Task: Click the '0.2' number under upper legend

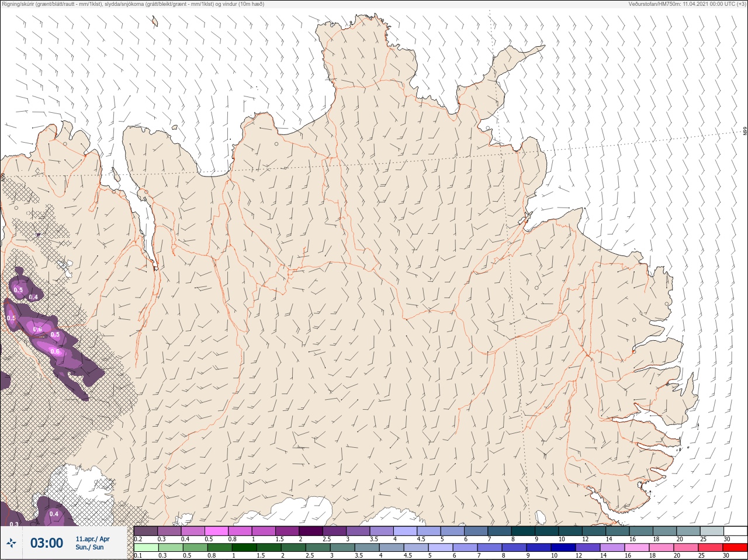Action: click(x=138, y=539)
